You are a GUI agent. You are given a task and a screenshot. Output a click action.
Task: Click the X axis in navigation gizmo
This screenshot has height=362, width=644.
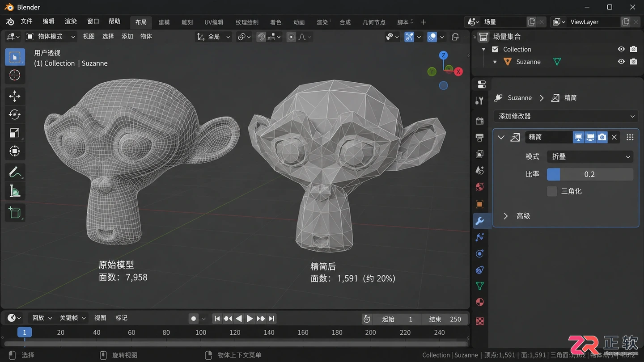pyautogui.click(x=458, y=72)
